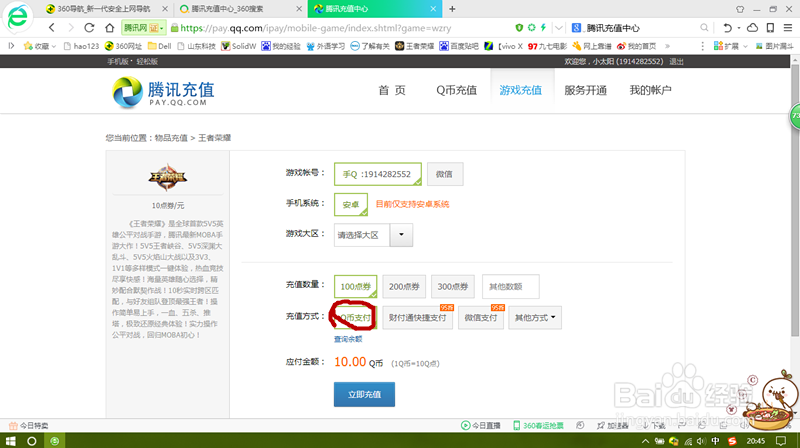Click the Cortana circle icon
This screenshot has width=800, height=448.
click(32, 441)
